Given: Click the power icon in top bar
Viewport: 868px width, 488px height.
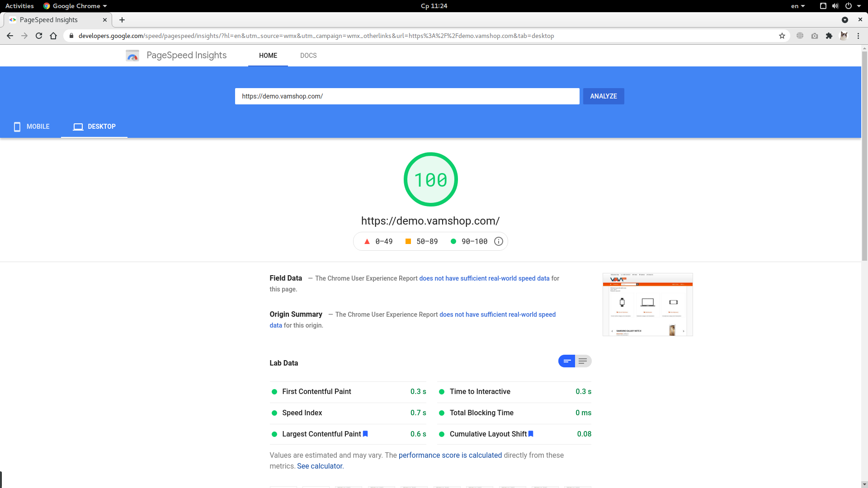Looking at the screenshot, I should pos(849,6).
